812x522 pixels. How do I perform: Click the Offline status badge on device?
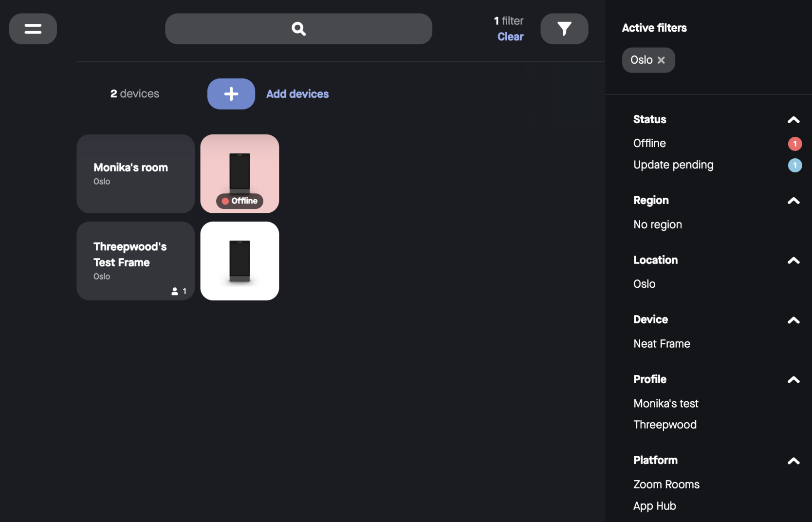coord(240,201)
